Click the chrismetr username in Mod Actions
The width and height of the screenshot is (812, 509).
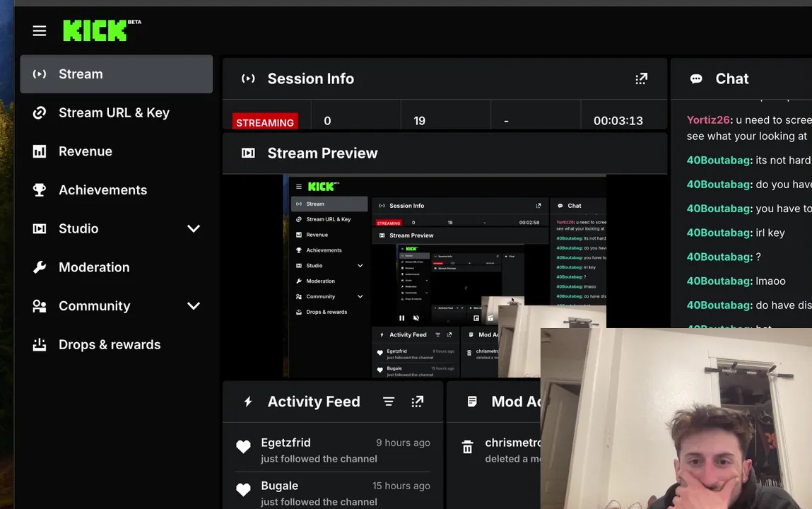(512, 443)
